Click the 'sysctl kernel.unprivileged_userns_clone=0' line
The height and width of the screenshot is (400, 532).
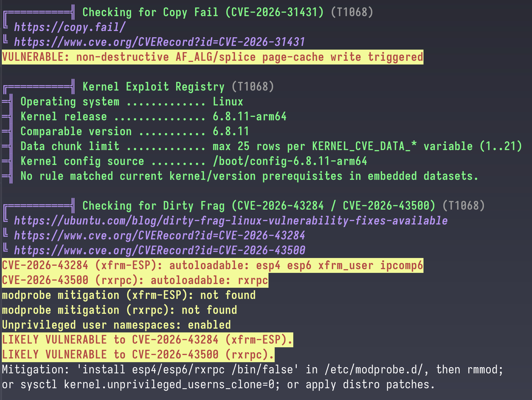pos(219,384)
